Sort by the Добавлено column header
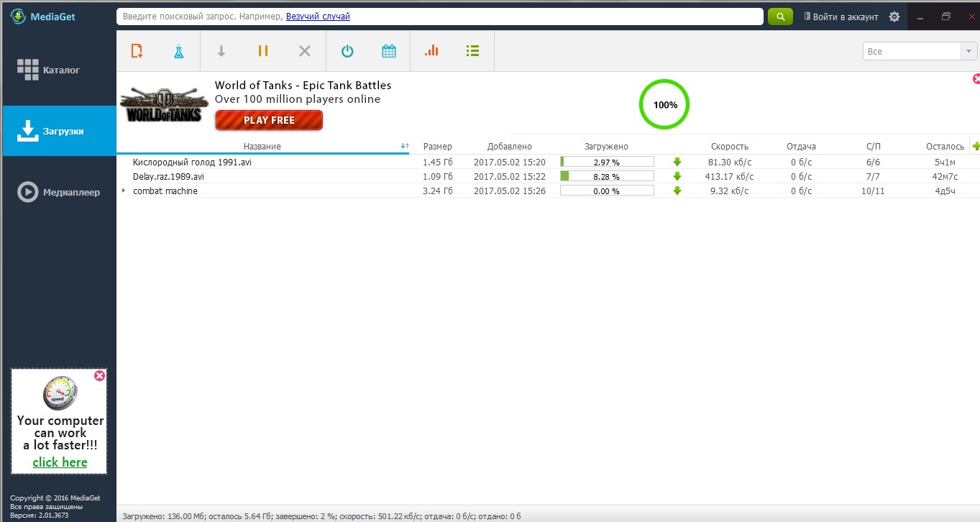The width and height of the screenshot is (980, 522). click(x=510, y=147)
